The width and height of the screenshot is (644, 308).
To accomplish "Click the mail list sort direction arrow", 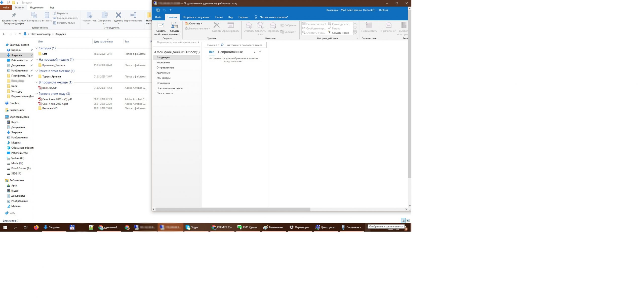I will pos(260,52).
